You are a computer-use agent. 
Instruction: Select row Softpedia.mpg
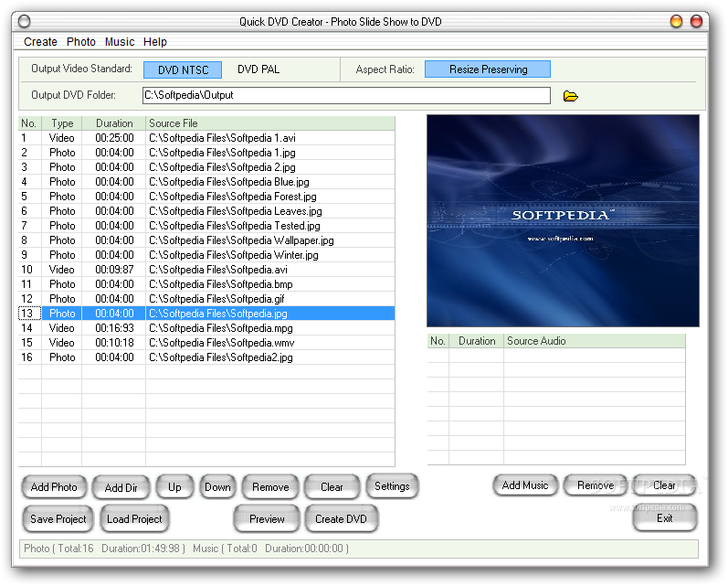click(x=206, y=328)
